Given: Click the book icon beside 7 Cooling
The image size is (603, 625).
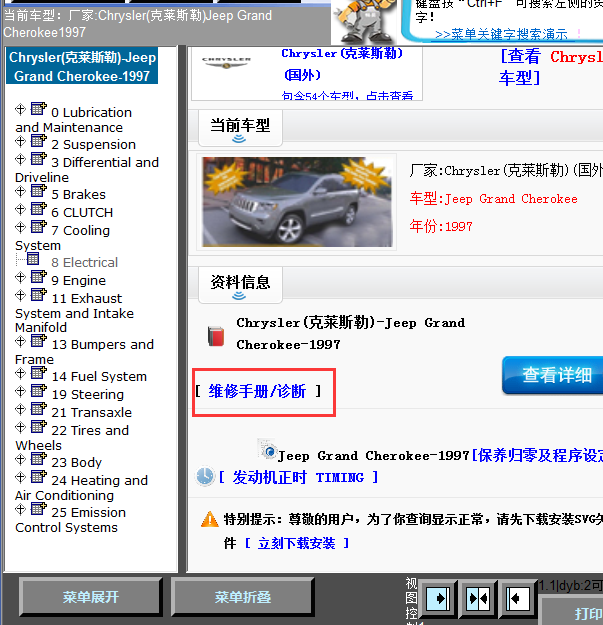Looking at the screenshot, I should (x=39, y=226).
